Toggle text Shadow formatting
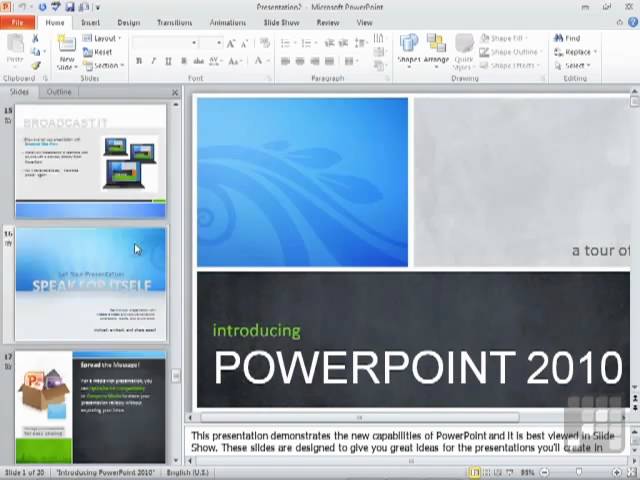This screenshot has height=480, width=640. (x=183, y=61)
